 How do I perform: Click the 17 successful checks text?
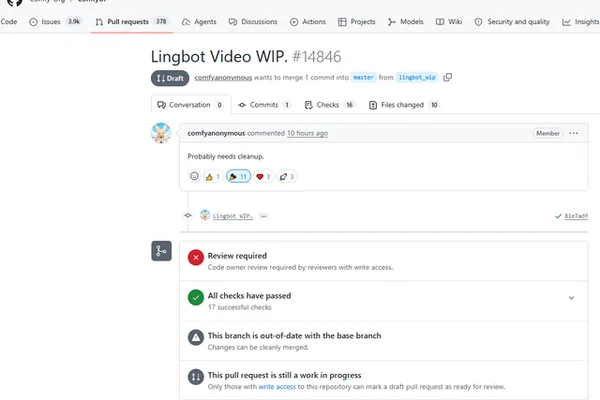240,307
